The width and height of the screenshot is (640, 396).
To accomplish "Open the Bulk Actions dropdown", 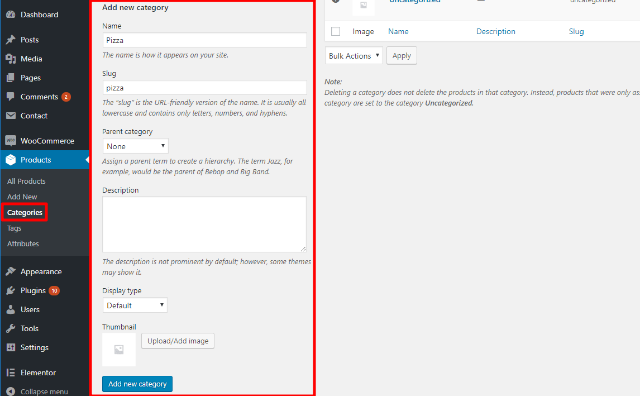I will pos(353,56).
